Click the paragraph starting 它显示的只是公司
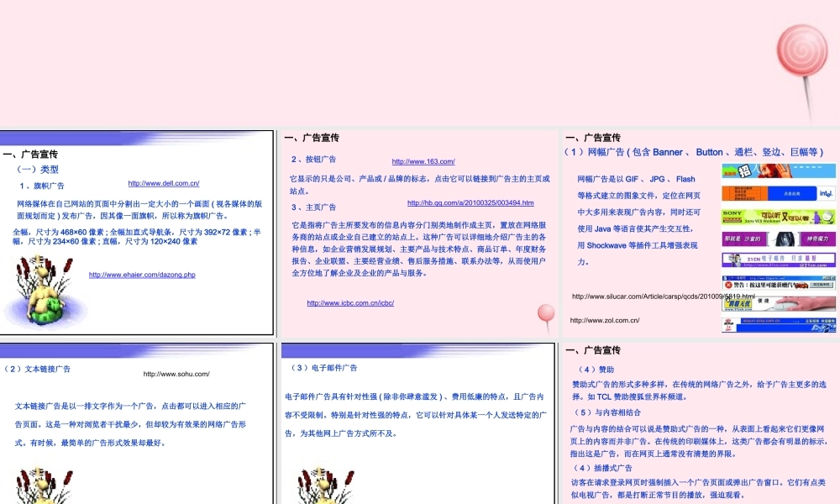The image size is (840, 504). (x=420, y=185)
